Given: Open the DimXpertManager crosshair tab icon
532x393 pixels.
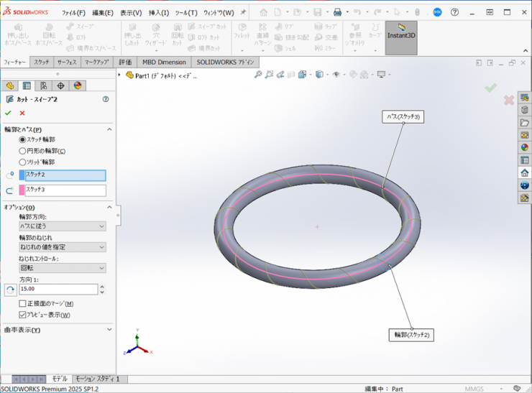Looking at the screenshot, I should point(60,86).
